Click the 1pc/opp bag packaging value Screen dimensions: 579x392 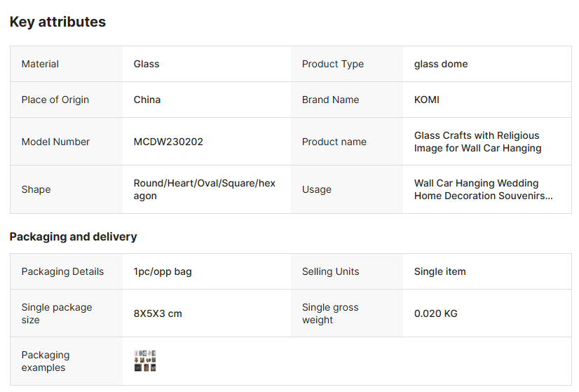click(x=163, y=271)
